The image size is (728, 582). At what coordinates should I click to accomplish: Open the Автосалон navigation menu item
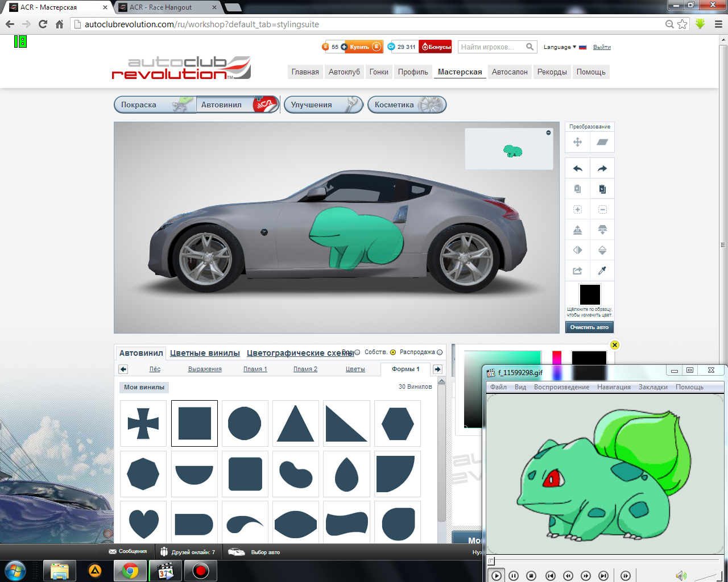click(x=510, y=72)
